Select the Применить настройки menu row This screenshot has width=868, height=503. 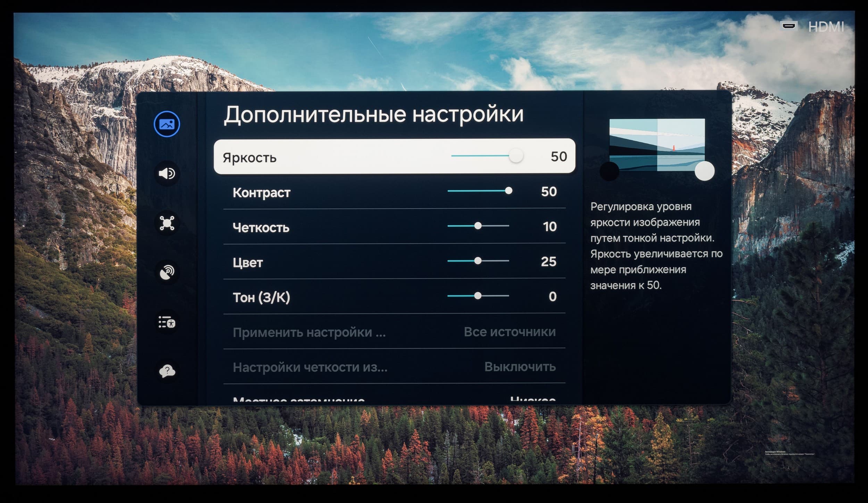point(309,333)
